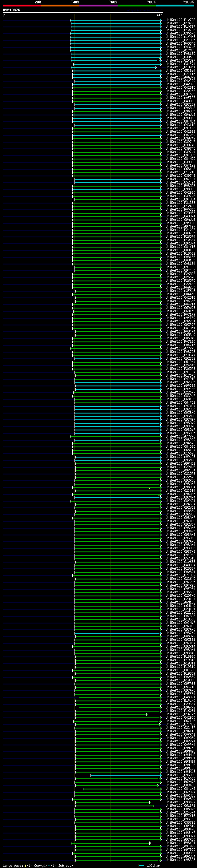Viewport: 197px width, 868px height.
Task: Select the label UniRef100_Q08183
Action: click(x=180, y=250)
